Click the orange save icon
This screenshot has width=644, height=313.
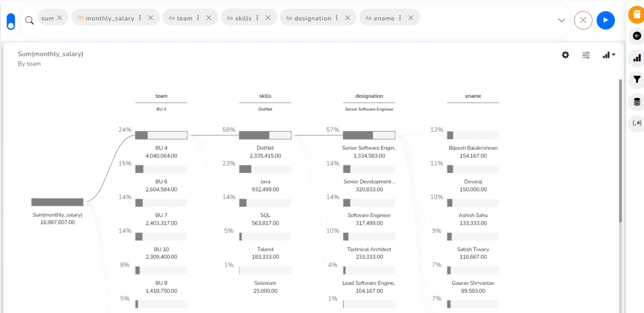coord(637,14)
